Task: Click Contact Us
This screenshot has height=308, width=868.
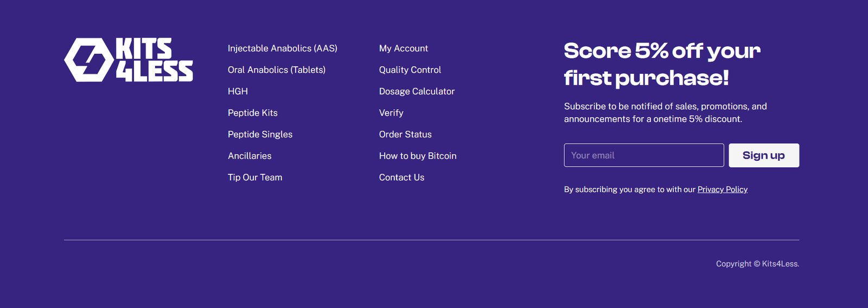Action: [x=401, y=177]
